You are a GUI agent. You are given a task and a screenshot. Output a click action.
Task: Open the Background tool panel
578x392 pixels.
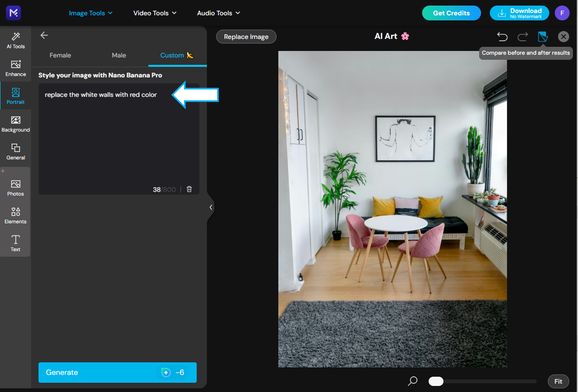15,124
